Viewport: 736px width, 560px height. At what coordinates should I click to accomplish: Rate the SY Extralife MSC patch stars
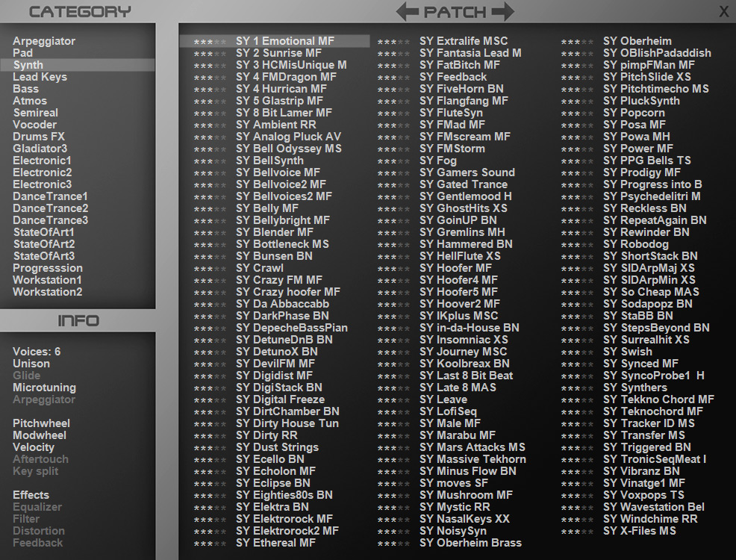click(393, 42)
